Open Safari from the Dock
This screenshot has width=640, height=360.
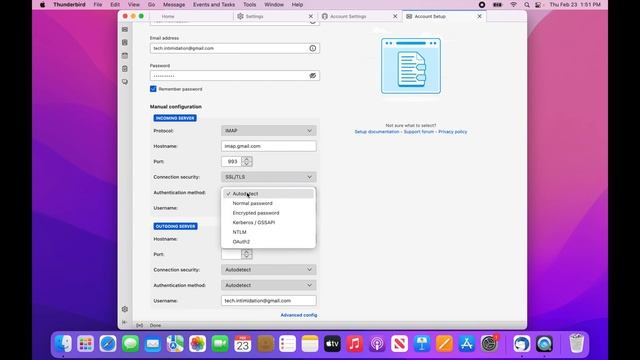[x=108, y=344]
